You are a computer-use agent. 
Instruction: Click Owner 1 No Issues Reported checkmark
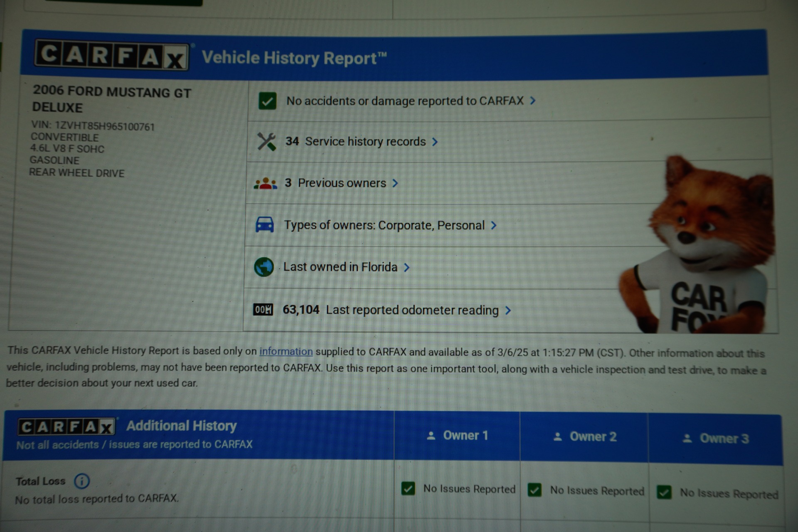tap(408, 488)
